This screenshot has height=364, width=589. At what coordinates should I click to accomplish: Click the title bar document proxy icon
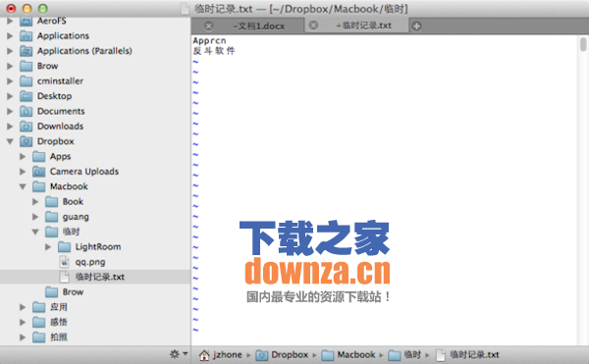click(x=185, y=9)
